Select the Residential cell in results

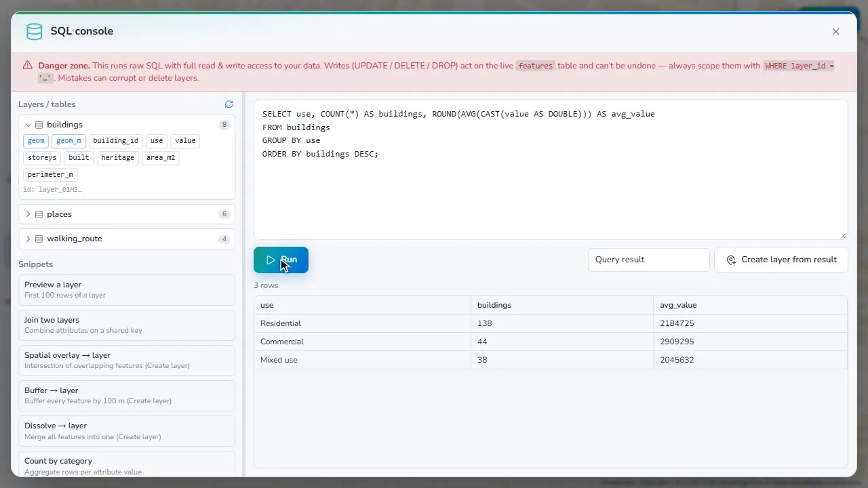(362, 323)
